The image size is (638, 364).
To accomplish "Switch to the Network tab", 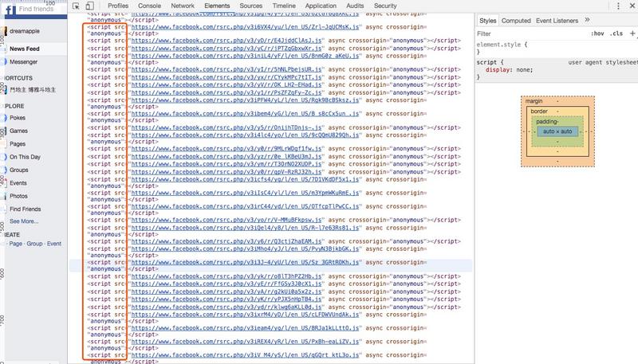I will point(183,6).
